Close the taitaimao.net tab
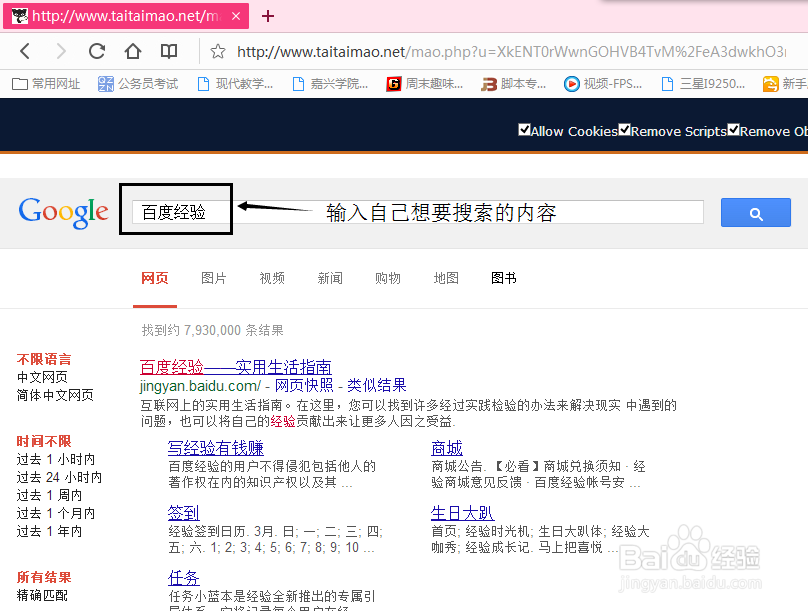 tap(236, 16)
